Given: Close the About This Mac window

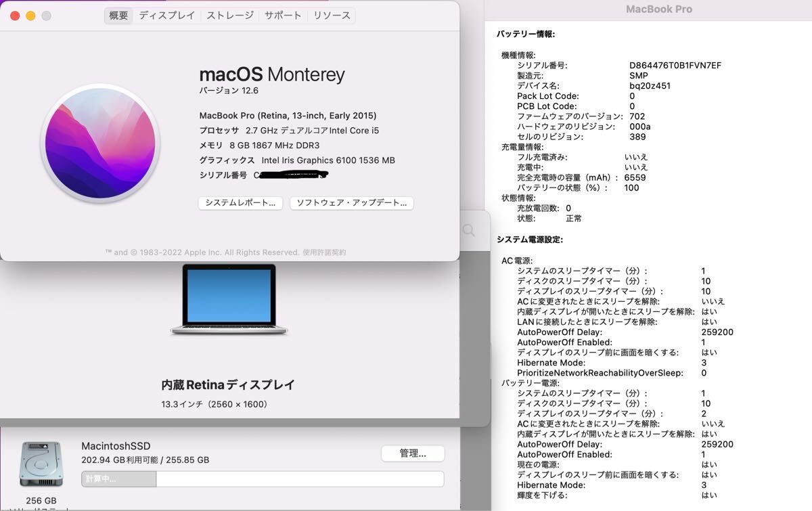Looking at the screenshot, I should 15,16.
